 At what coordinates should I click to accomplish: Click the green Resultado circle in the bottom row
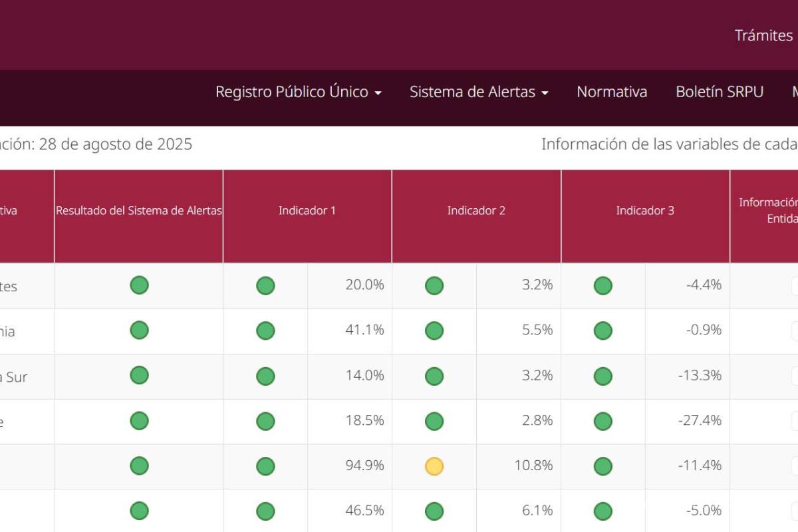coord(139,511)
